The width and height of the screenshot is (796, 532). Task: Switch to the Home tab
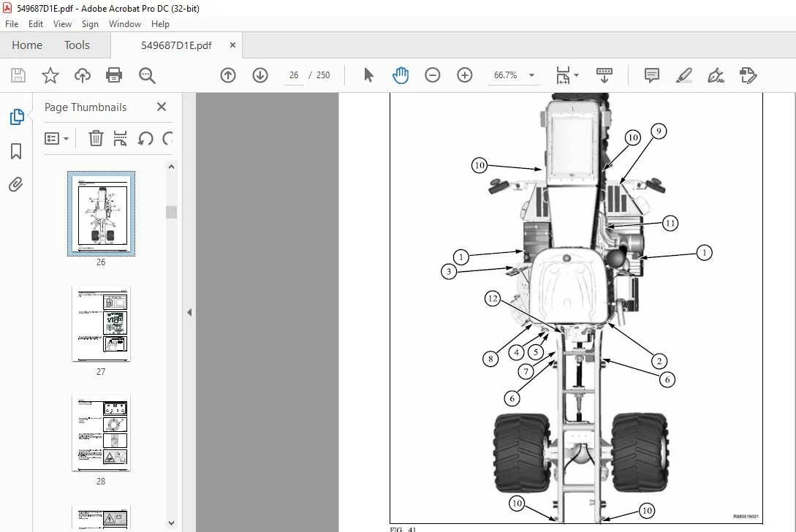click(x=27, y=45)
